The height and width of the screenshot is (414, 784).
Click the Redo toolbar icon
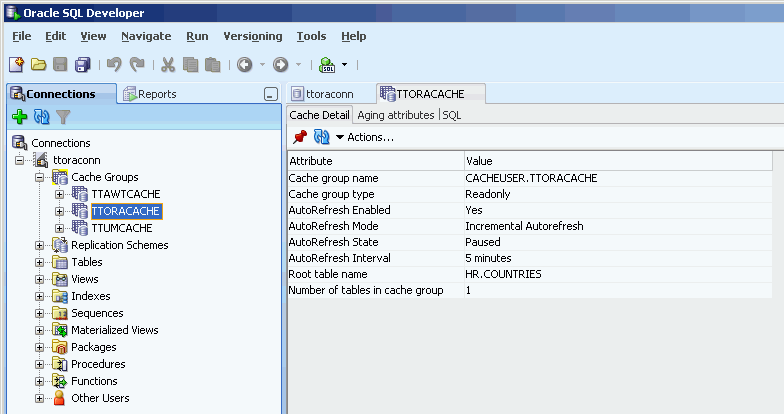click(x=136, y=64)
